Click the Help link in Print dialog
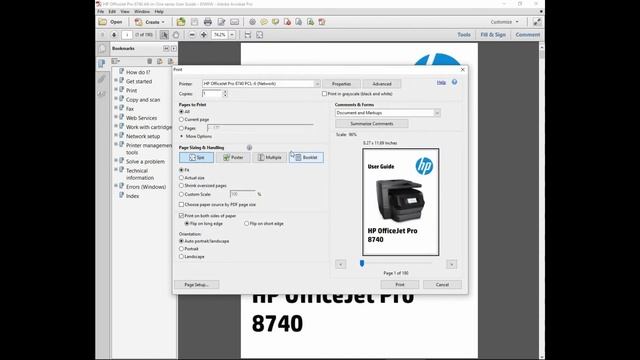Image resolution: width=640 pixels, height=360 pixels. pyautogui.click(x=441, y=82)
